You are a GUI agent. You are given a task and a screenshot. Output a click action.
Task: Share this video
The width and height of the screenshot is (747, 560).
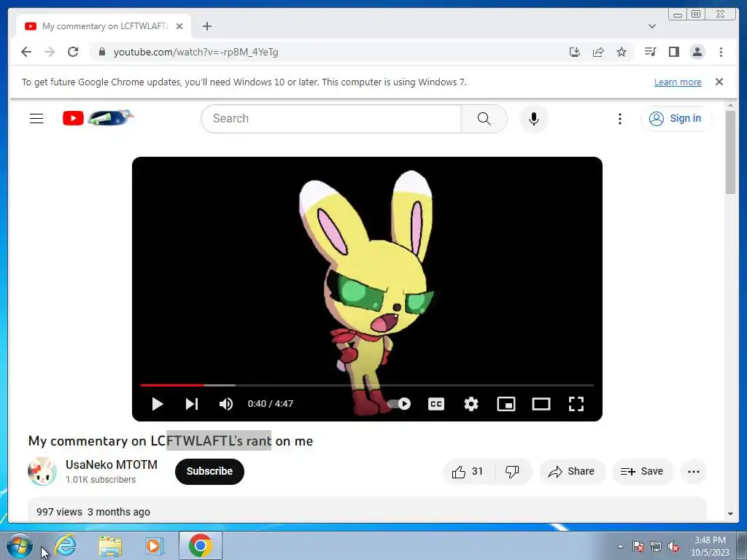[572, 472]
